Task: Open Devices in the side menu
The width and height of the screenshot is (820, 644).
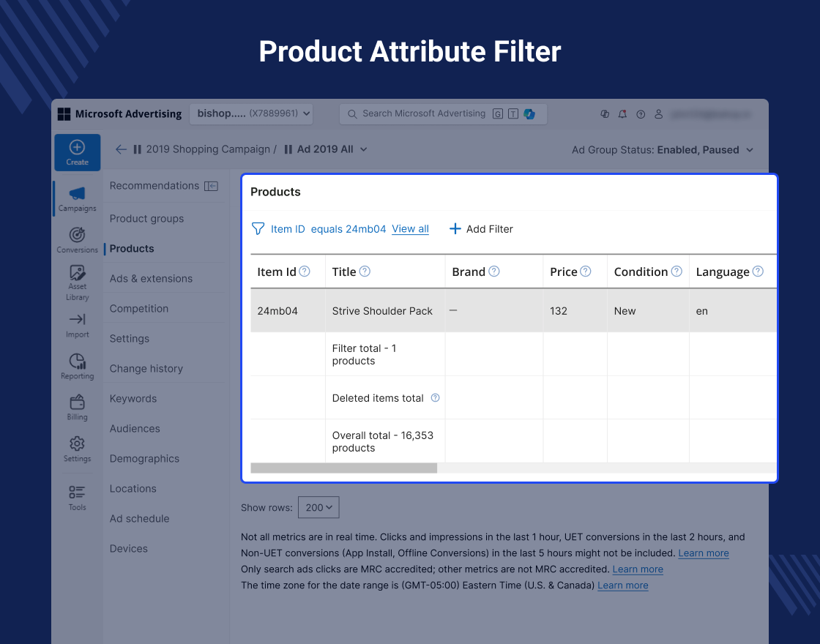Action: point(129,548)
